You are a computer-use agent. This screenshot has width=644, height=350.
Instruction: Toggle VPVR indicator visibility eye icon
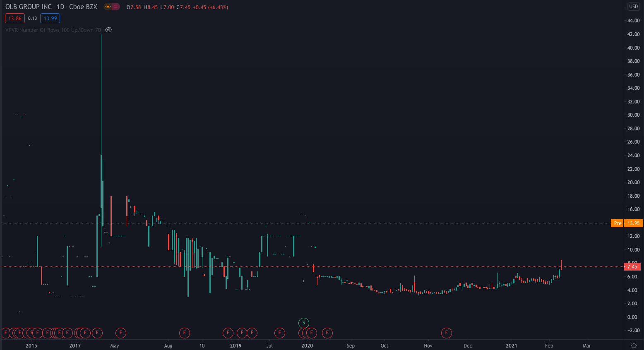(108, 30)
